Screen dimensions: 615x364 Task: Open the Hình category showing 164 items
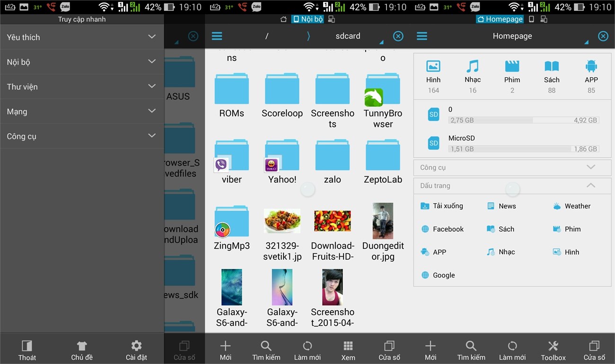coord(433,77)
